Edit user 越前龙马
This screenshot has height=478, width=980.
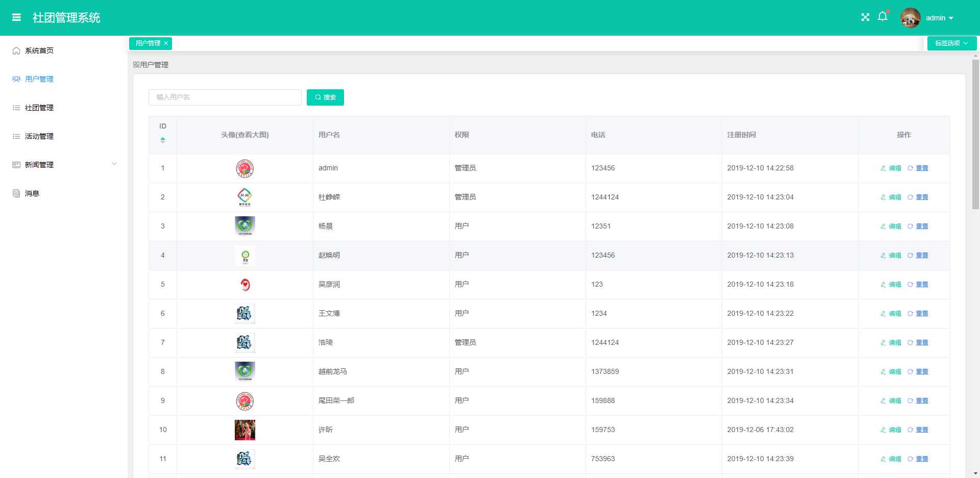891,372
